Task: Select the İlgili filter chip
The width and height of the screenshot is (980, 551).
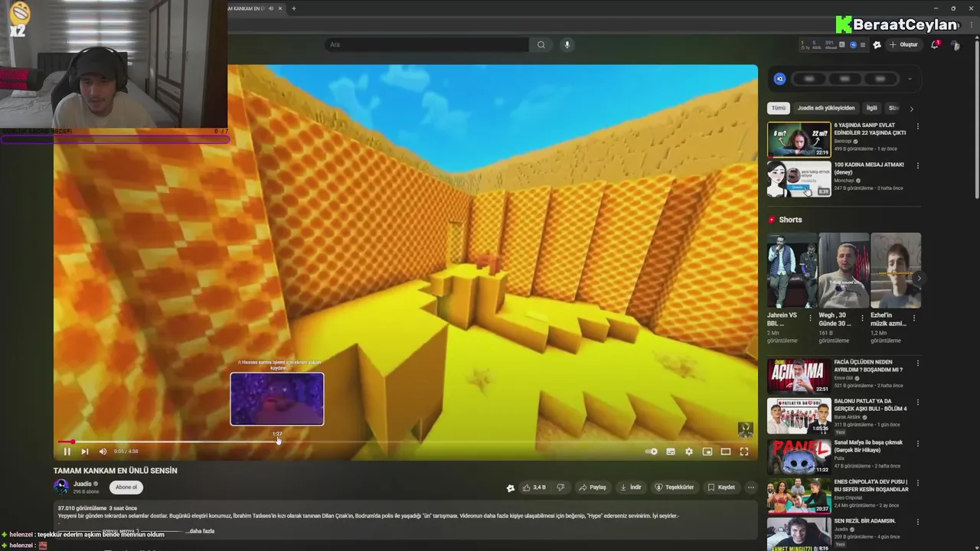Action: 871,109
